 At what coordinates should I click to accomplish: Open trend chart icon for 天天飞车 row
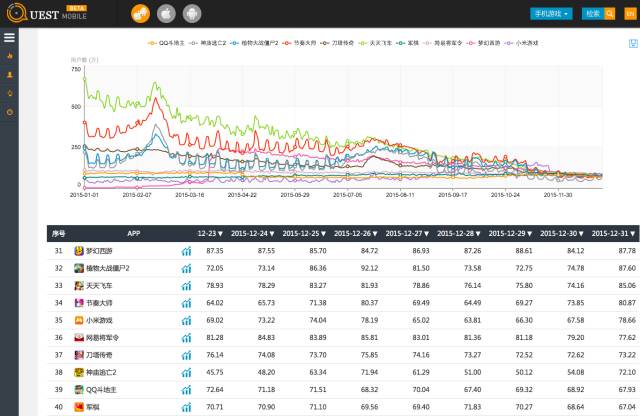pyautogui.click(x=187, y=286)
